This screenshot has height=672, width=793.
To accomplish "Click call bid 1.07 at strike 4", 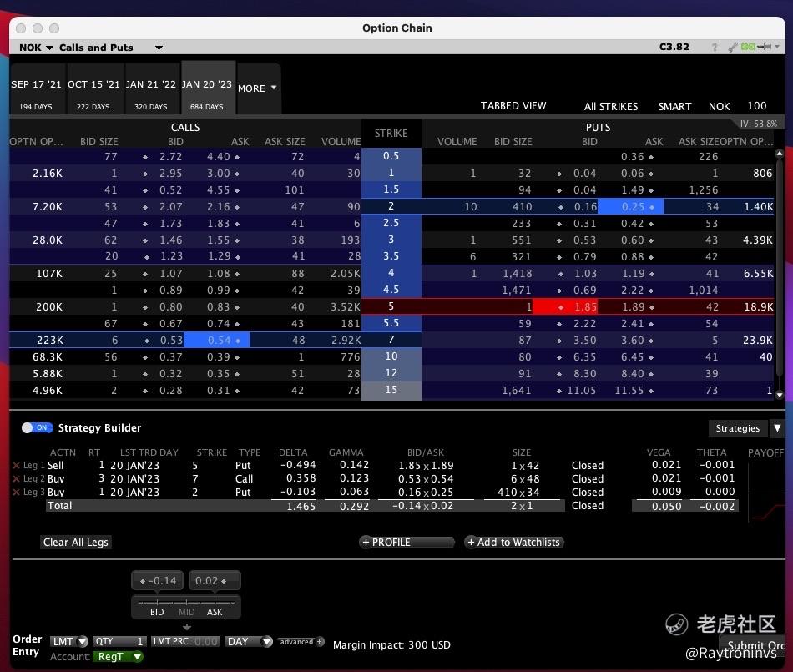I will pos(170,274).
